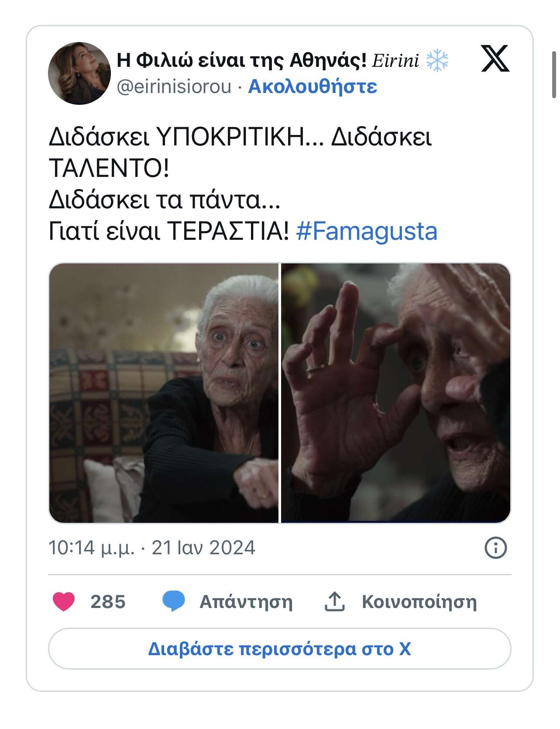The height and width of the screenshot is (729, 560).
Task: Click the red heart like icon
Action: [64, 601]
